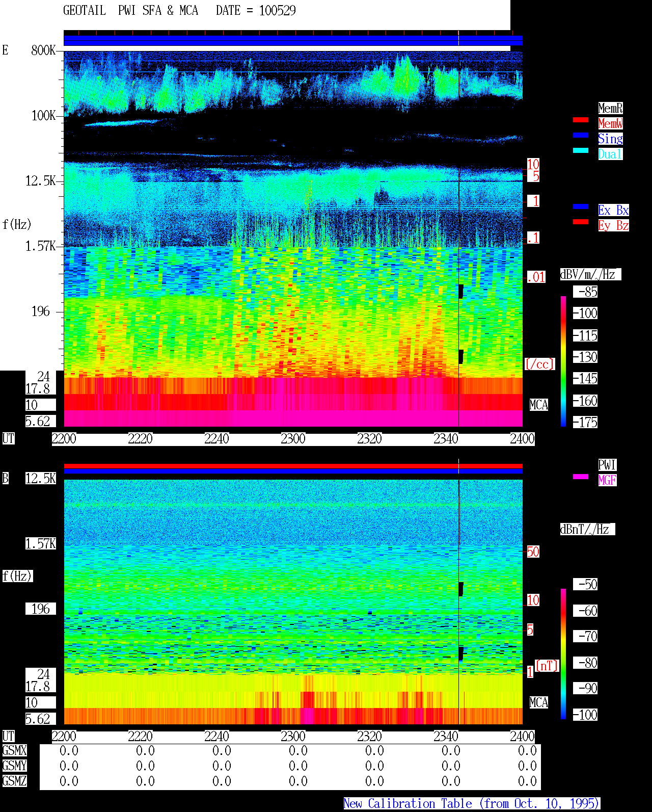Click the title 'GEOTAIL PWI SFA & MCA'
This screenshot has height=812, width=652.
coord(131,11)
